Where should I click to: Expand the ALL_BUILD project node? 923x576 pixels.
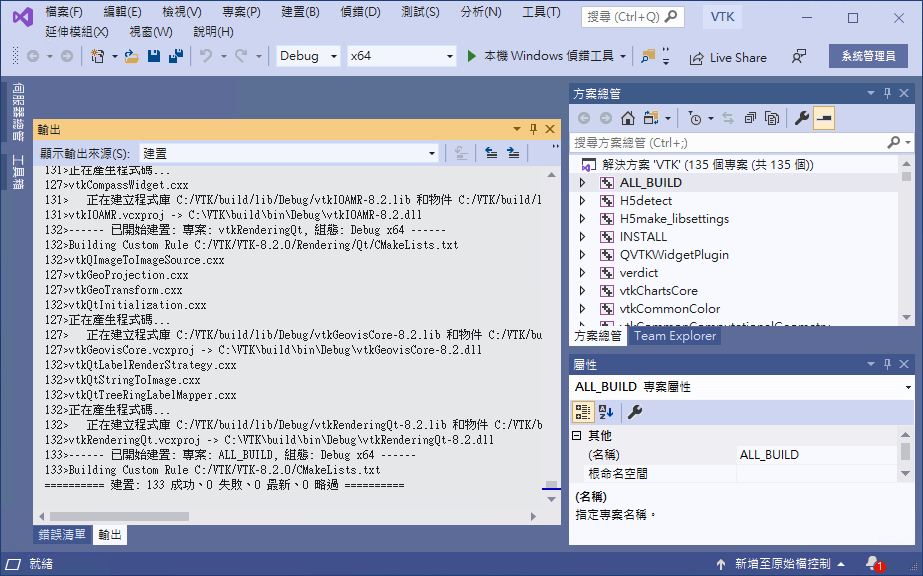pyautogui.click(x=582, y=183)
